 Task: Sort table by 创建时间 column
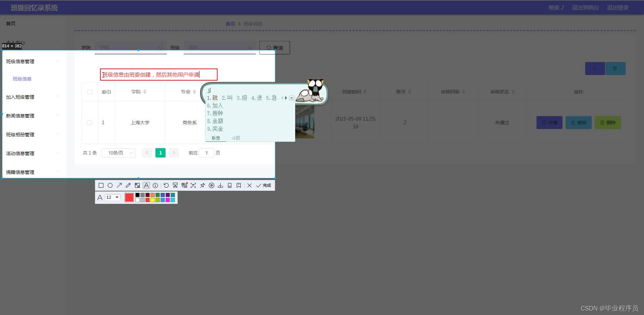coord(365,92)
